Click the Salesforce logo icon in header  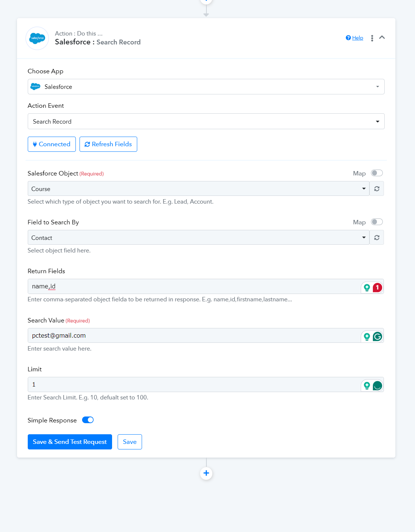[37, 38]
